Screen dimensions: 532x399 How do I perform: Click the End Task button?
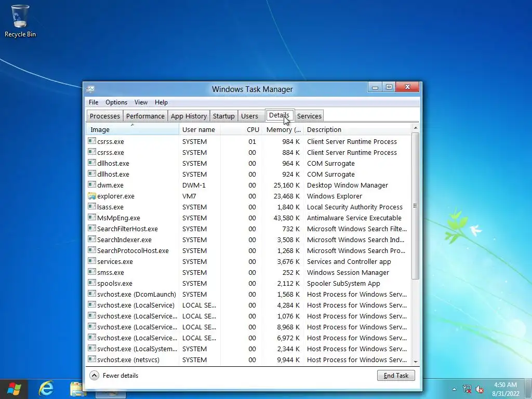396,375
